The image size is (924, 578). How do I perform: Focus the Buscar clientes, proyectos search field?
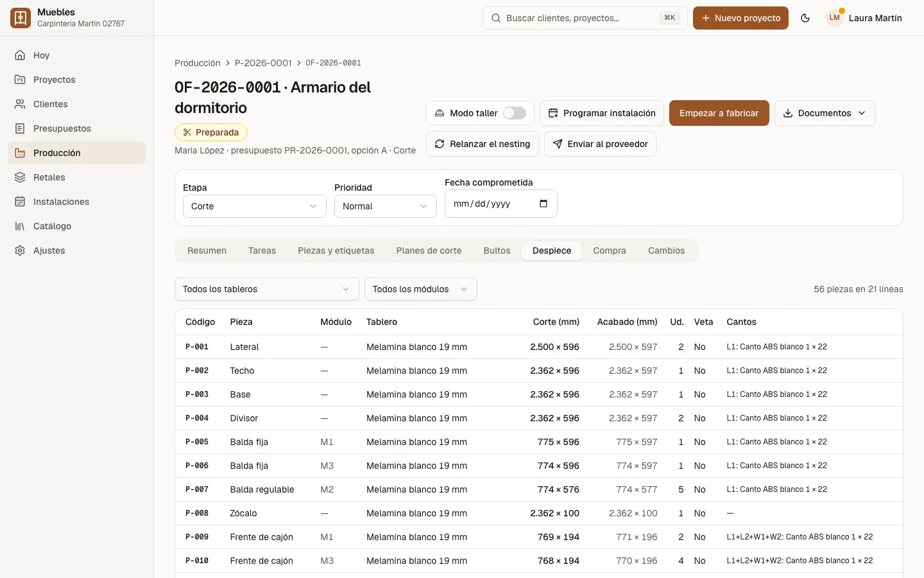coord(585,18)
